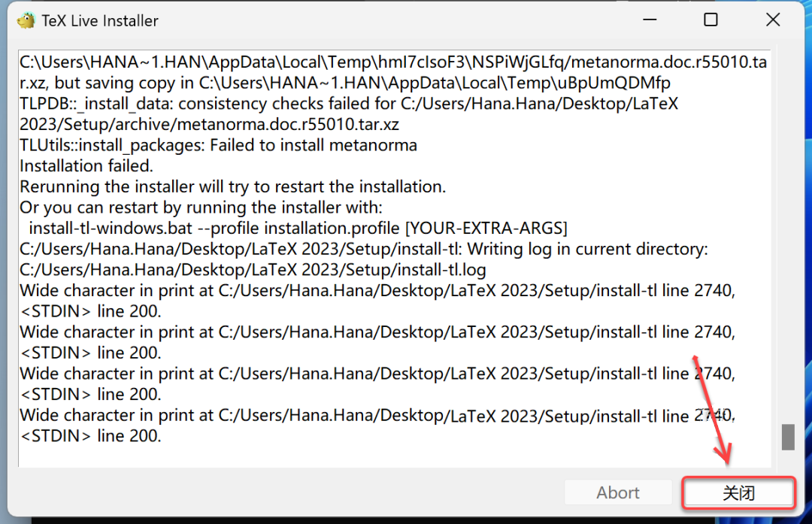Click the install-tl.log file path line
The width and height of the screenshot is (812, 524).
pos(253,269)
